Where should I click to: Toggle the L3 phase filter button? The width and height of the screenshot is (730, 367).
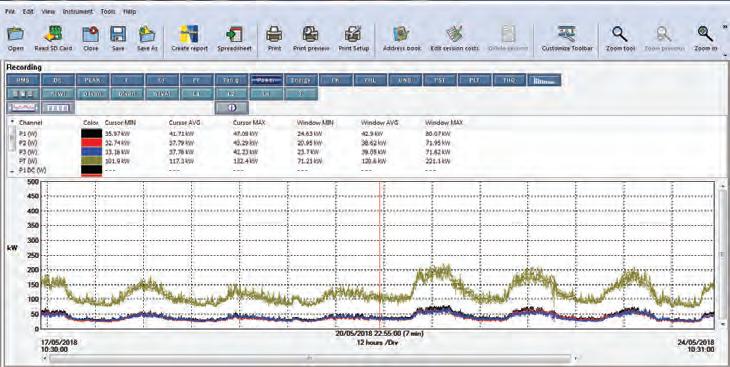(x=266, y=94)
